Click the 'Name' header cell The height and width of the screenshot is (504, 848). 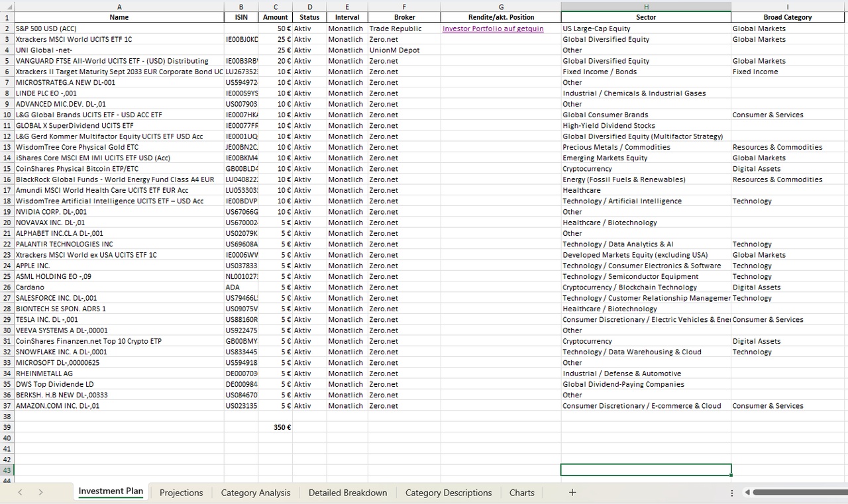tap(119, 17)
